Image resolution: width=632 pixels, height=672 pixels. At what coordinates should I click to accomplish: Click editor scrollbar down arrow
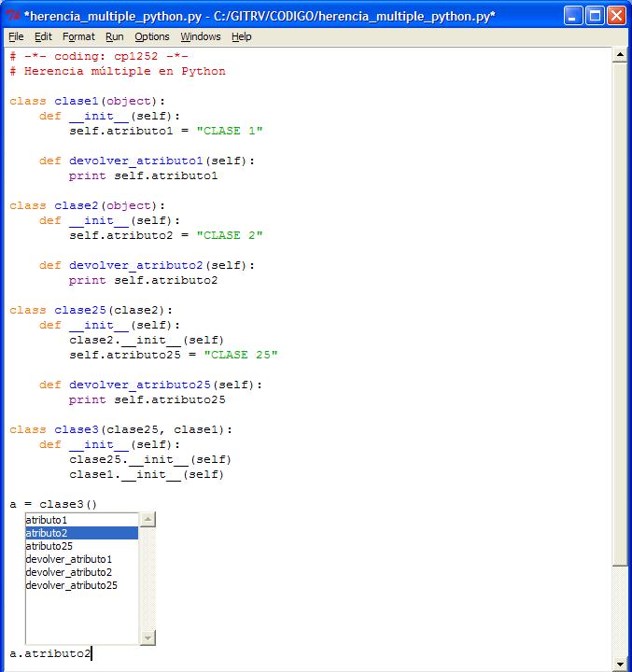(620, 664)
